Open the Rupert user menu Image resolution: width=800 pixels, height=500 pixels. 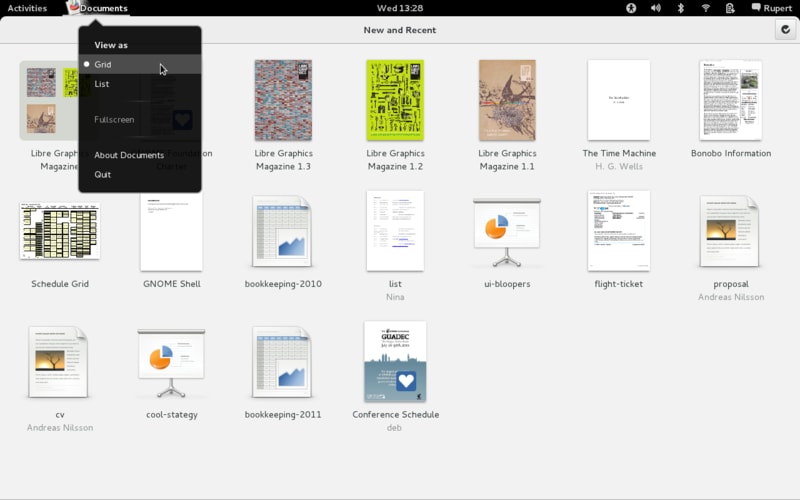771,8
